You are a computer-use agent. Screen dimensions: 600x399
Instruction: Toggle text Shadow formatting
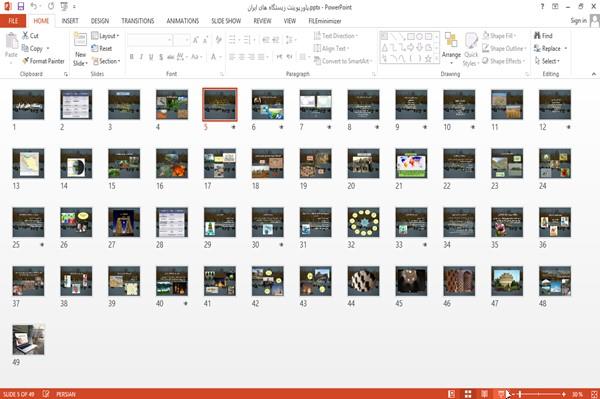point(161,57)
